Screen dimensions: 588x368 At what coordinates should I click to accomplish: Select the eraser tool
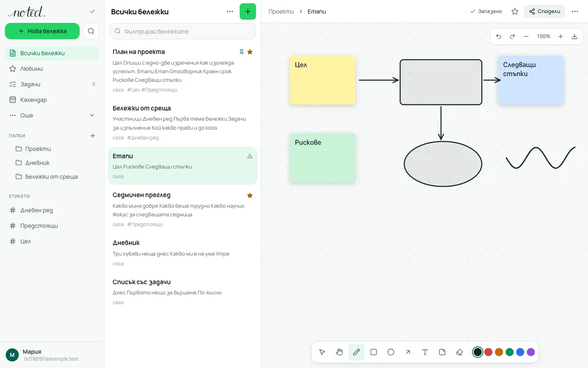point(459,352)
